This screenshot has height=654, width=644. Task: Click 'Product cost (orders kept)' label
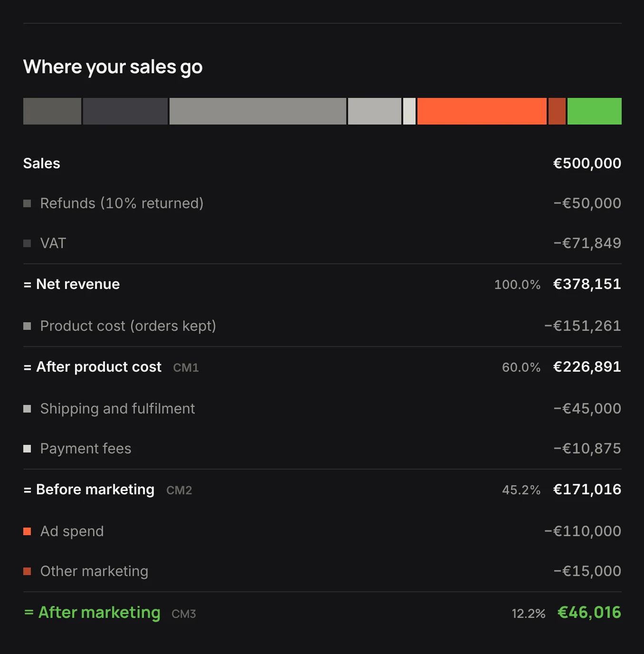[128, 326]
